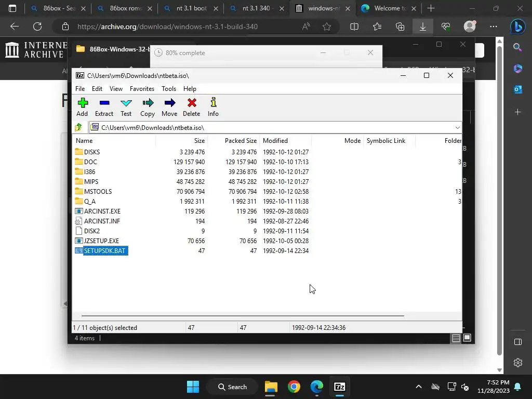The image size is (532, 399).
Task: Select the DISK2 file
Action: (x=87, y=231)
